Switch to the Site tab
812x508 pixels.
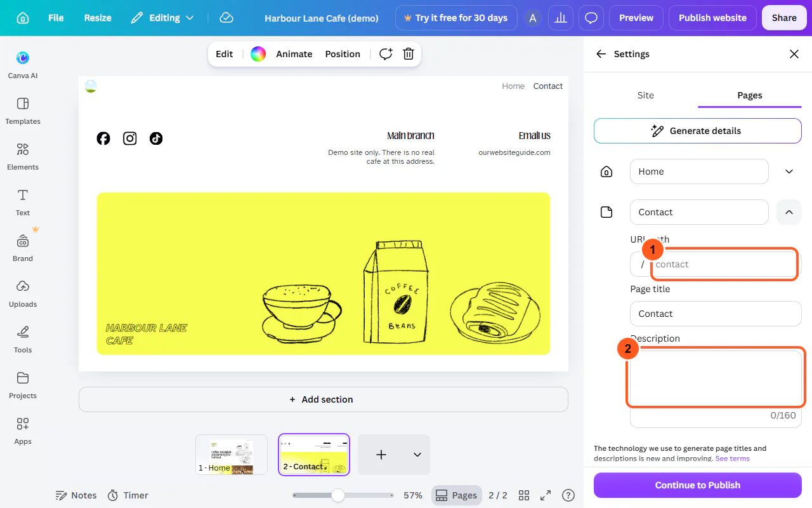(x=646, y=95)
